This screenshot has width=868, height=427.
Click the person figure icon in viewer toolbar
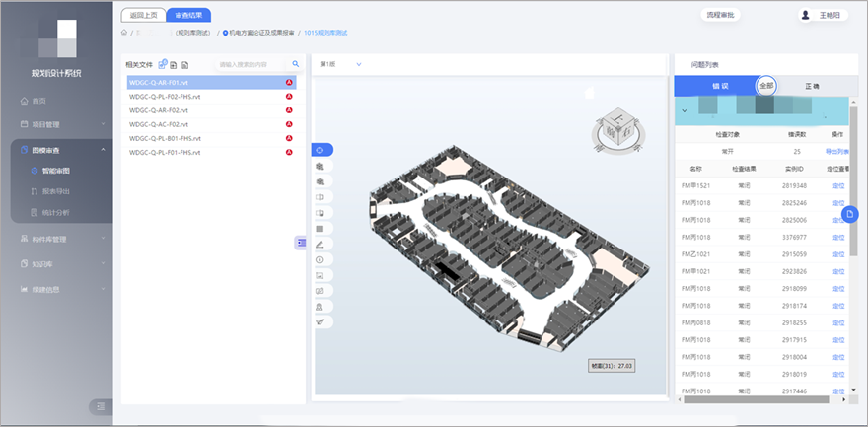[x=320, y=306]
